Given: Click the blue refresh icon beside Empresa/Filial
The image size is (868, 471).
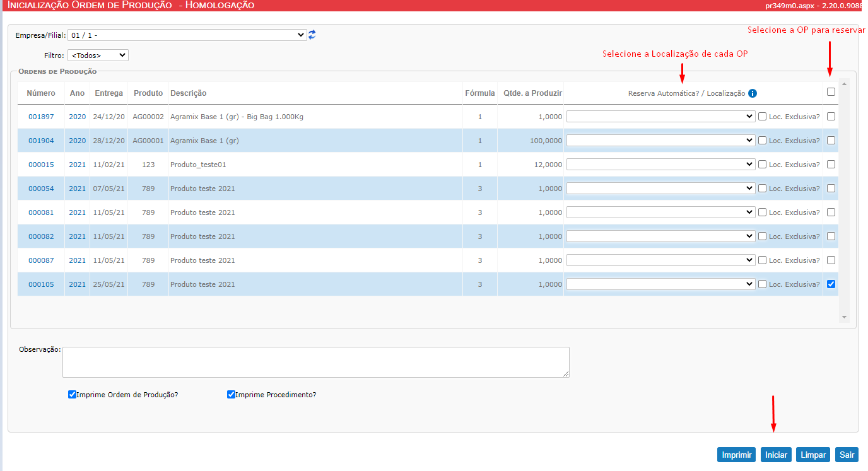Looking at the screenshot, I should [312, 35].
